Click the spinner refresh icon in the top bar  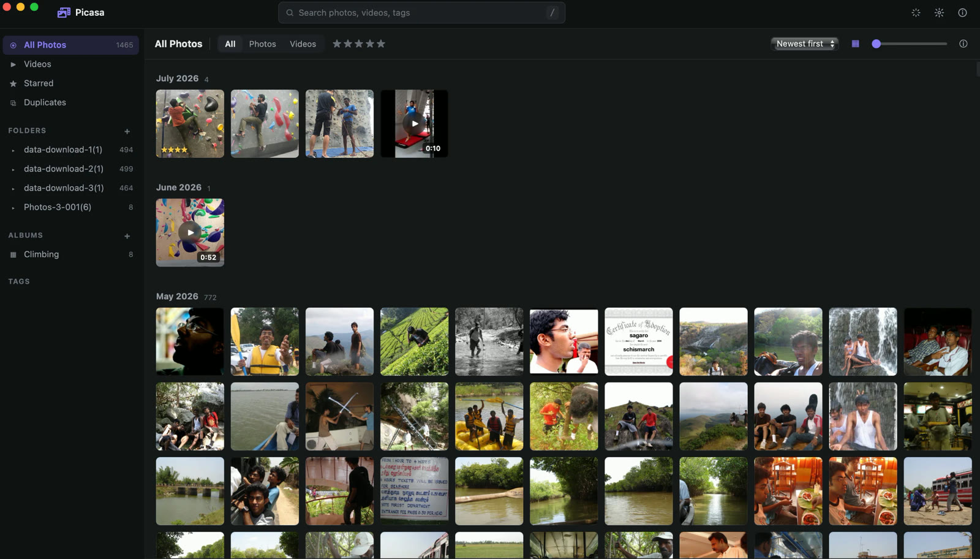point(916,13)
